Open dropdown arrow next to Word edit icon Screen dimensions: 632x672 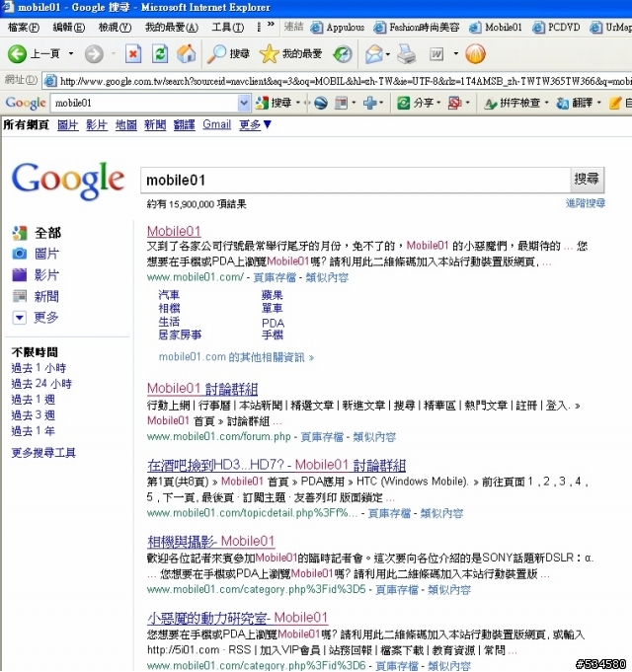456,54
